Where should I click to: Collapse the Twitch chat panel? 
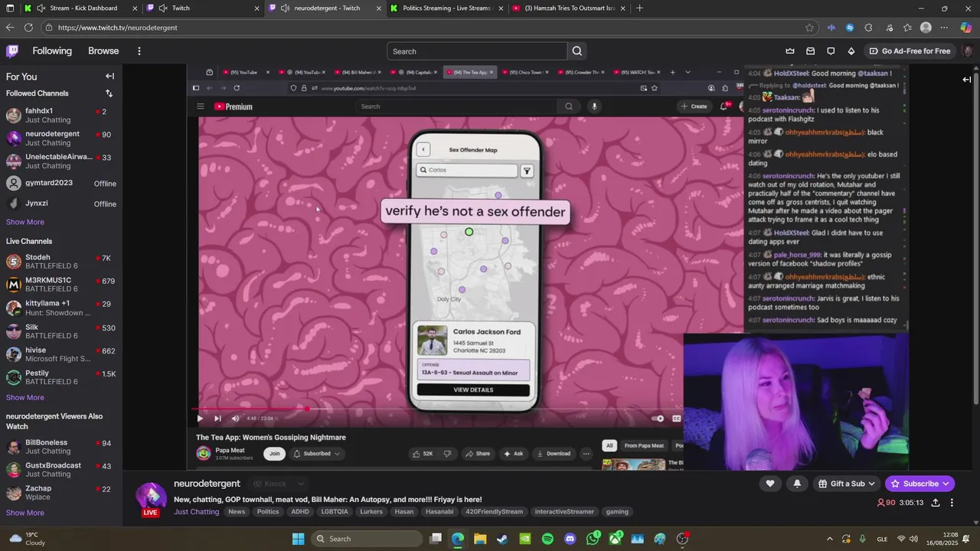[966, 79]
